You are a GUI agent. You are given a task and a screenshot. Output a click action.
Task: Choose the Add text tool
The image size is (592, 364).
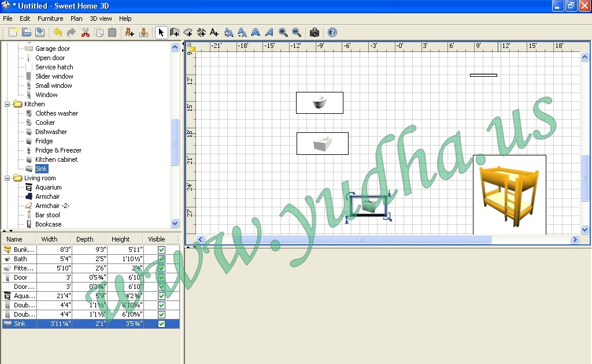(214, 32)
